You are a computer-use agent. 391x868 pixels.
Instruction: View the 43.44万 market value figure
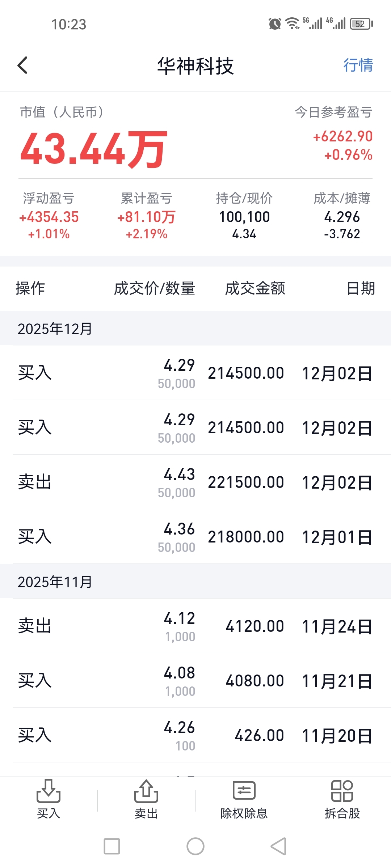pyautogui.click(x=94, y=149)
